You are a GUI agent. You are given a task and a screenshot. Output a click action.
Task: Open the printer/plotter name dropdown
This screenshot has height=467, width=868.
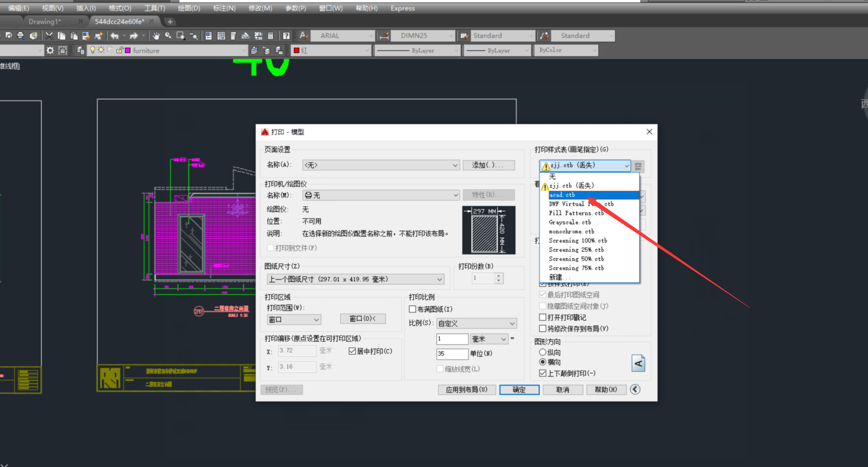click(x=381, y=195)
